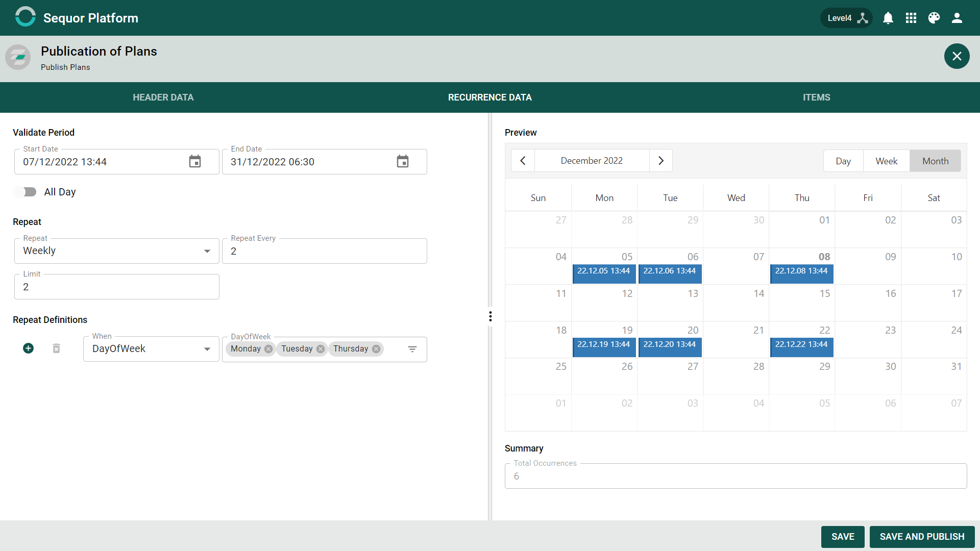Viewport: 980px width, 551px height.
Task: Open the End Date calendar picker
Action: (403, 161)
